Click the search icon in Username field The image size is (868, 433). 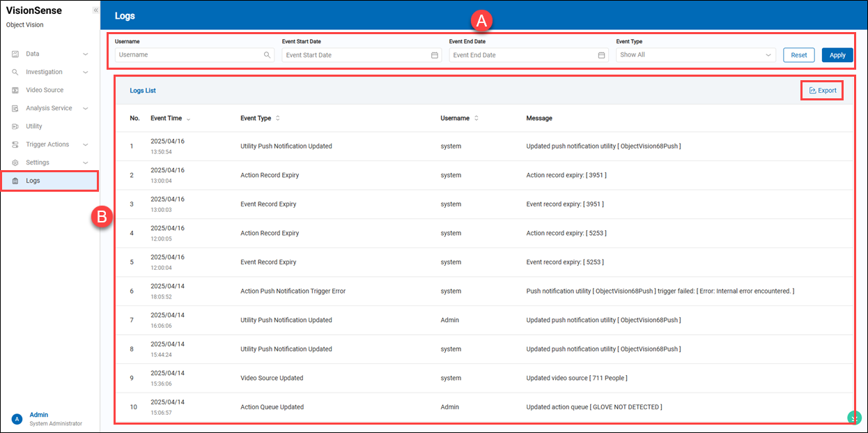coord(267,55)
